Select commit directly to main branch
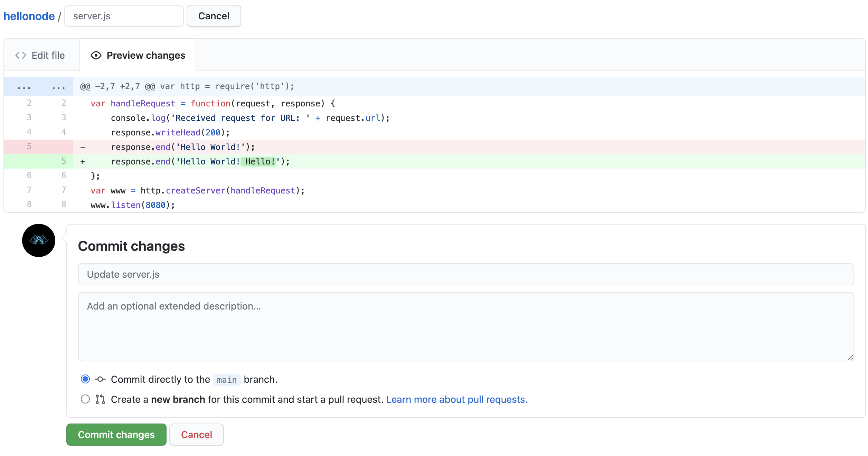This screenshot has width=868, height=456. pos(85,379)
